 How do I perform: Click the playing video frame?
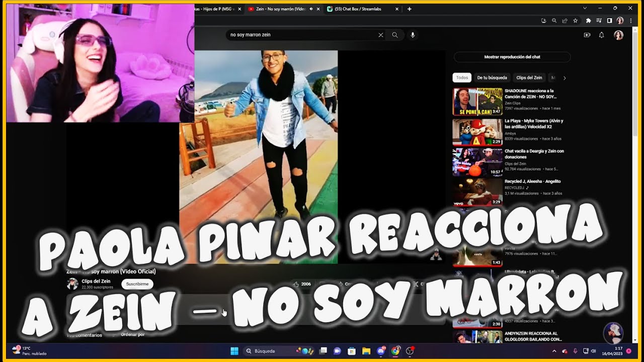[x=258, y=157]
